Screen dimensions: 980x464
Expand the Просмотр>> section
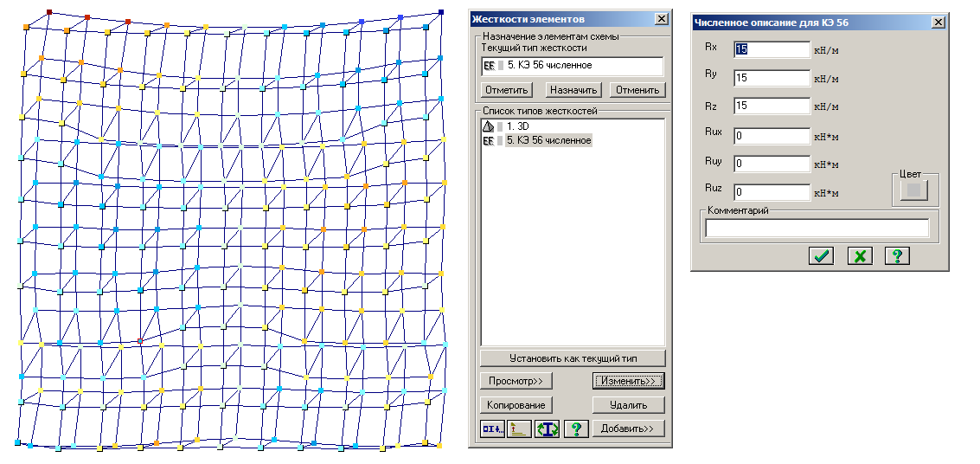[x=516, y=380]
